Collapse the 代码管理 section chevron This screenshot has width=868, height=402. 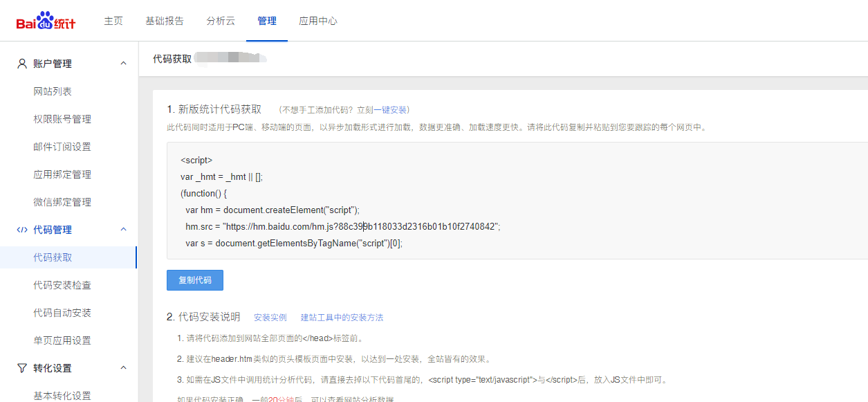[x=124, y=230]
